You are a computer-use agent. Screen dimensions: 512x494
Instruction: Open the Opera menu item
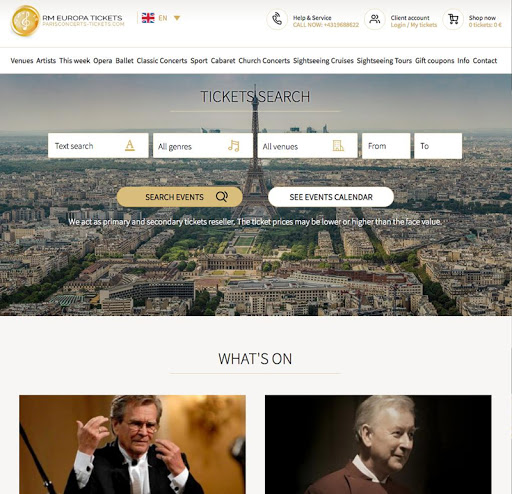tap(103, 61)
